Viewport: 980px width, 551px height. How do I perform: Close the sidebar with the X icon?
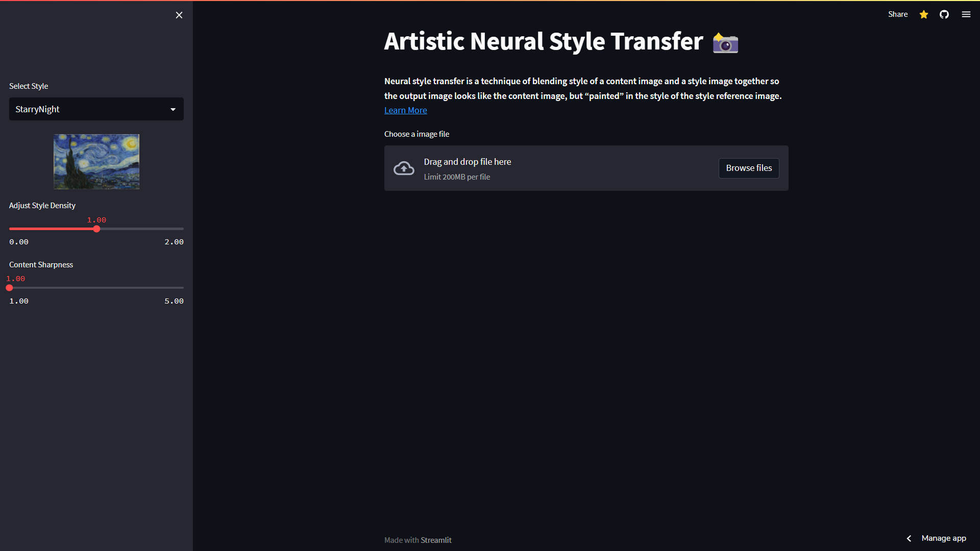tap(179, 15)
